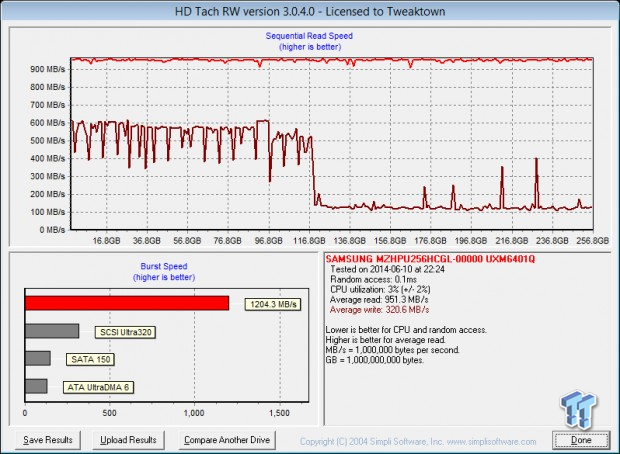Click the SCSI Ultra320 label
The height and width of the screenshot is (454, 620).
(125, 332)
